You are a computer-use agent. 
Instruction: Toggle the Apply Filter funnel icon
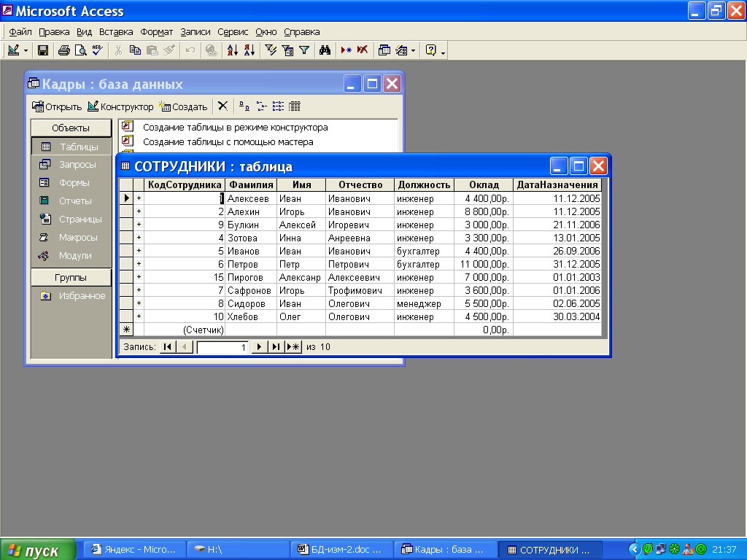pyautogui.click(x=304, y=50)
